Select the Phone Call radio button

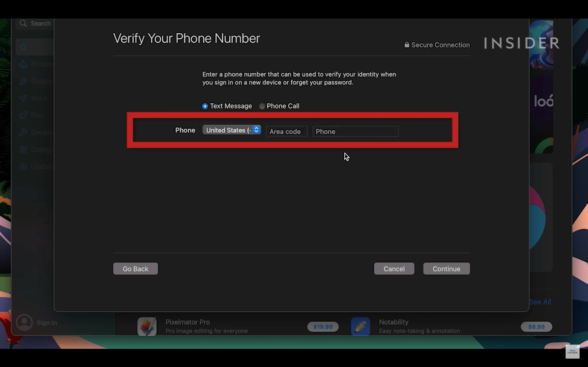click(262, 106)
